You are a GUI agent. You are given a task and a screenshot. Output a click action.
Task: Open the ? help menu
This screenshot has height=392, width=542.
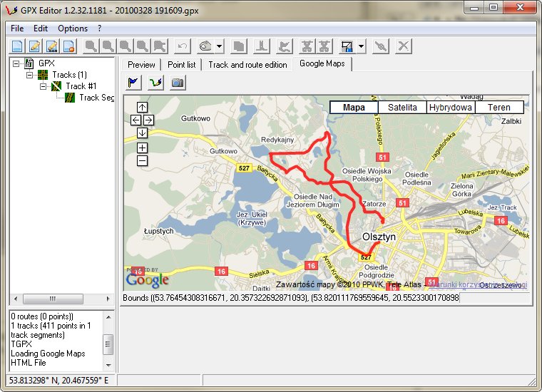pyautogui.click(x=100, y=29)
